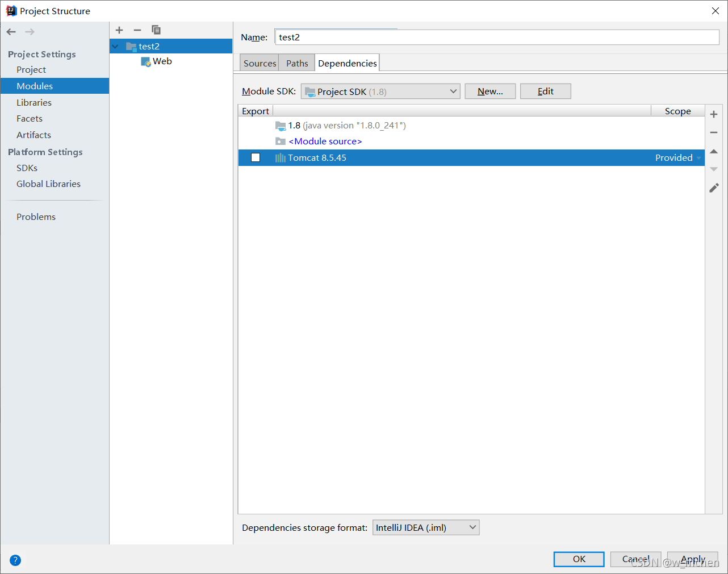Click the Export column header
The width and height of the screenshot is (728, 574).
pyautogui.click(x=256, y=111)
